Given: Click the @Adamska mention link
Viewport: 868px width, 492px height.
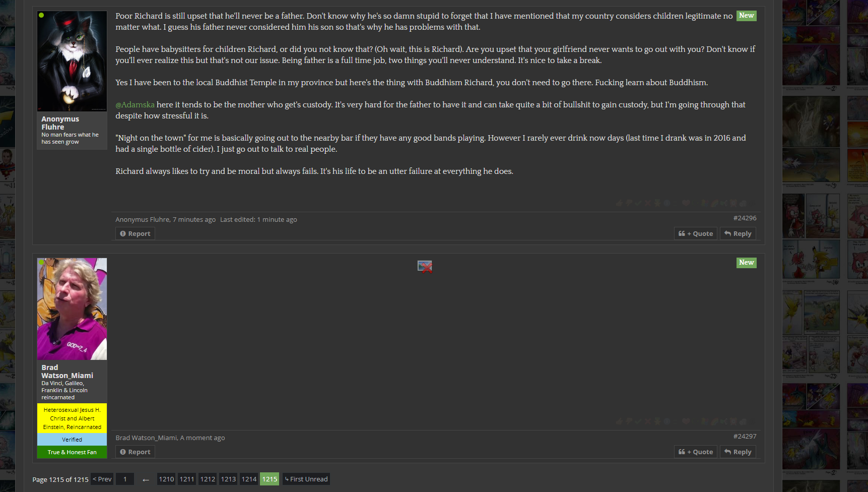Looking at the screenshot, I should coord(135,105).
